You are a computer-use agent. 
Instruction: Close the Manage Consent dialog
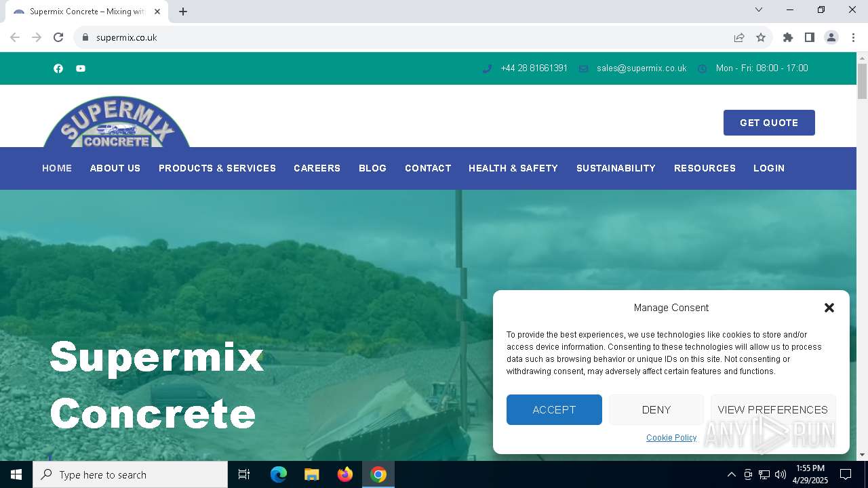coord(829,308)
